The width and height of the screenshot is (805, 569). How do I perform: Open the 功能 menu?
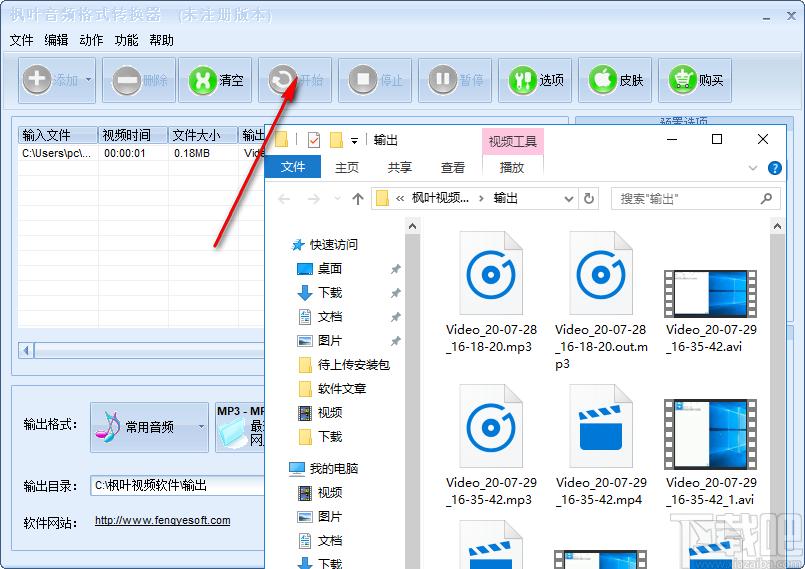[126, 40]
